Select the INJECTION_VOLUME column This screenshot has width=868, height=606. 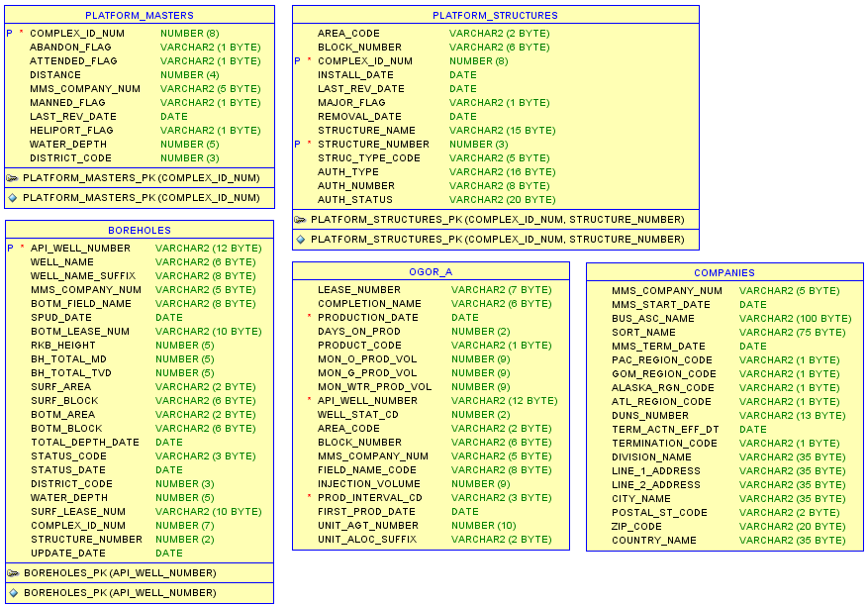pos(369,483)
